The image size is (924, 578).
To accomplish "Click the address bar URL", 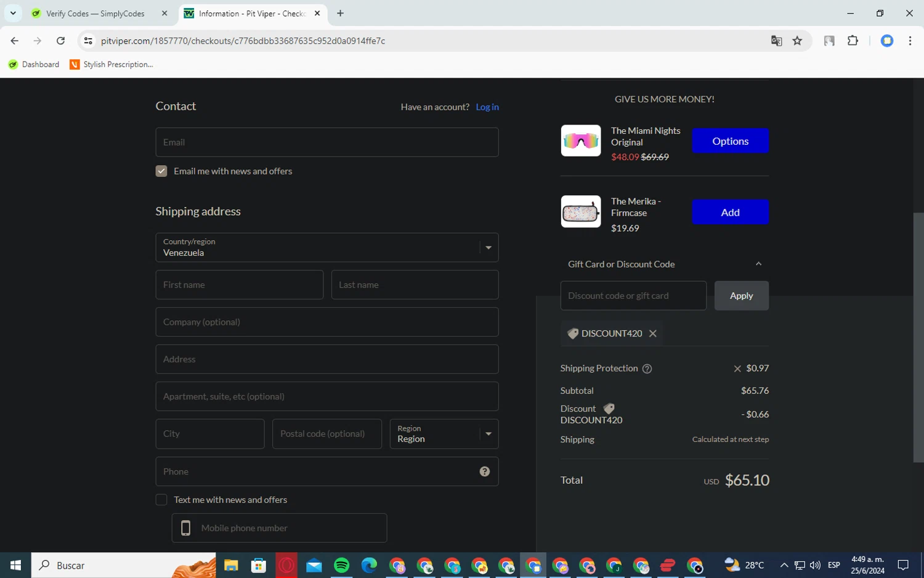I will 243,41.
